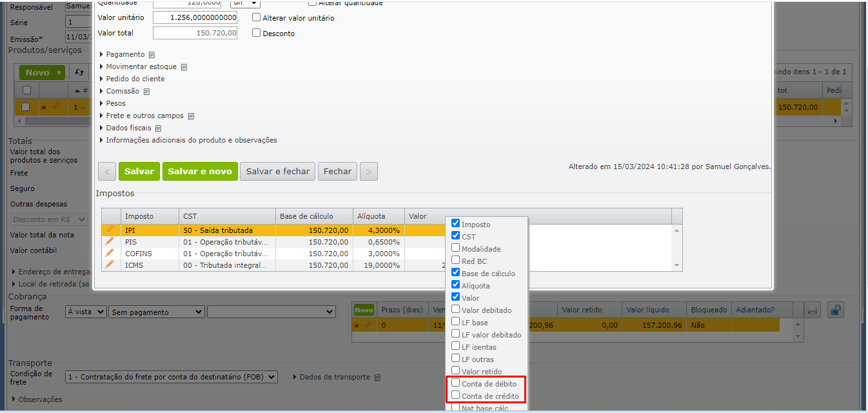The height and width of the screenshot is (413, 868).
Task: Edit the ICMS tax row pencil icon
Action: click(x=110, y=265)
